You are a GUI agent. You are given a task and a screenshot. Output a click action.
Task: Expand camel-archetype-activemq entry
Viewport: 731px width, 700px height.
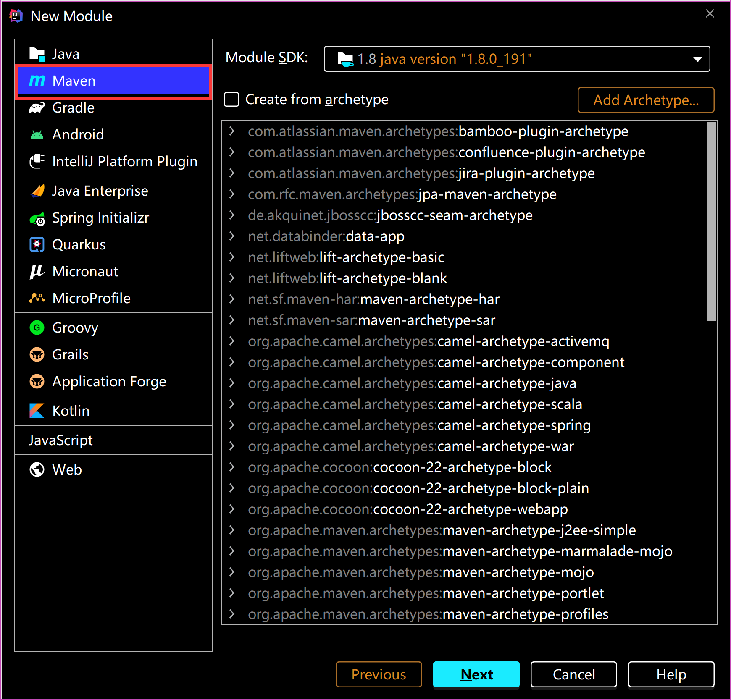click(231, 341)
